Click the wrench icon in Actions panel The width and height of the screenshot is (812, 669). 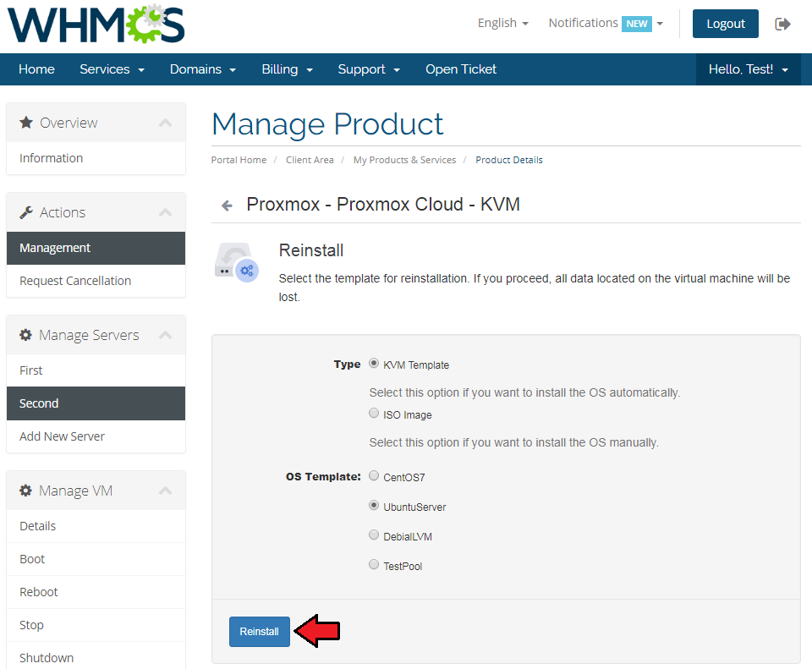pos(26,212)
